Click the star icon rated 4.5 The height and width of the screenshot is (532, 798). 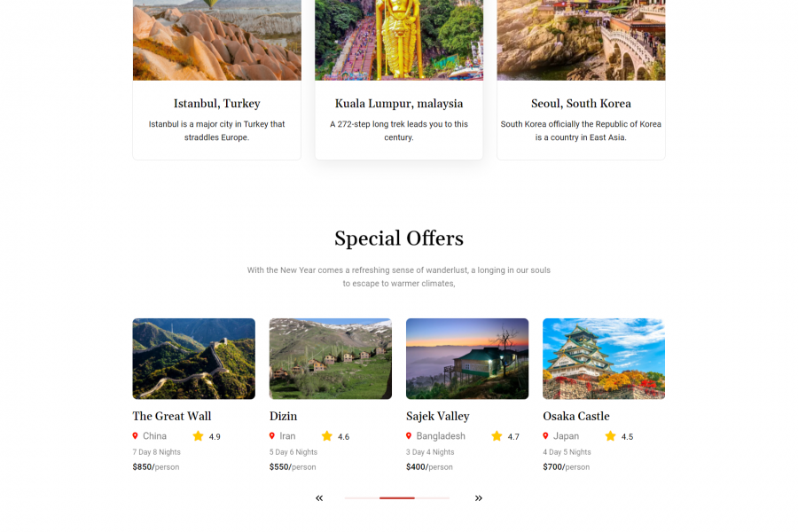(x=610, y=435)
